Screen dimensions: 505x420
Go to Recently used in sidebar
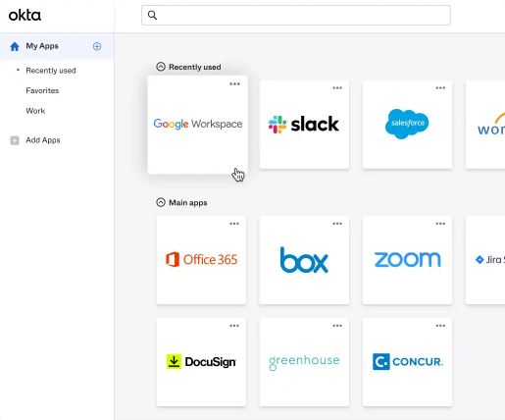(x=51, y=71)
